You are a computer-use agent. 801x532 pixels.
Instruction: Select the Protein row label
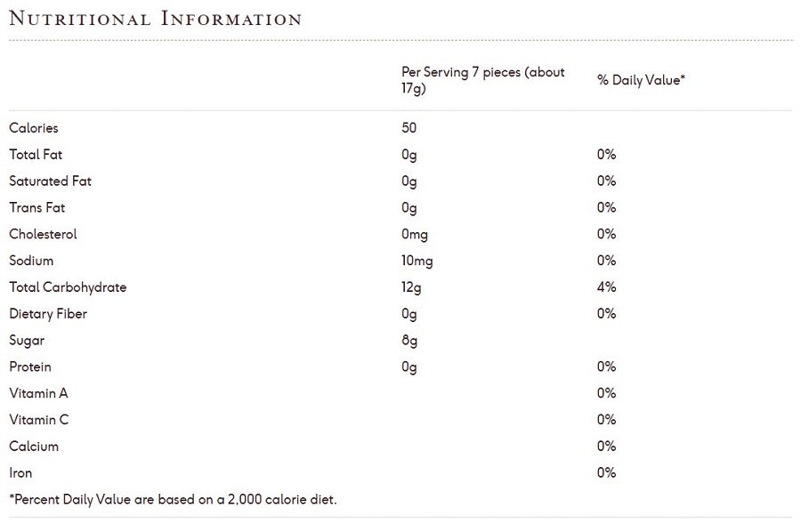pyautogui.click(x=30, y=367)
